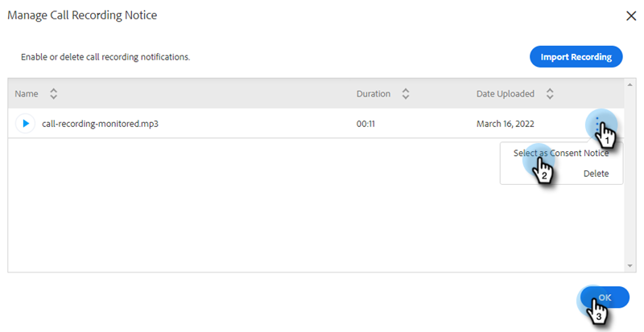Click the March 16, 2022 date cell

click(x=506, y=124)
